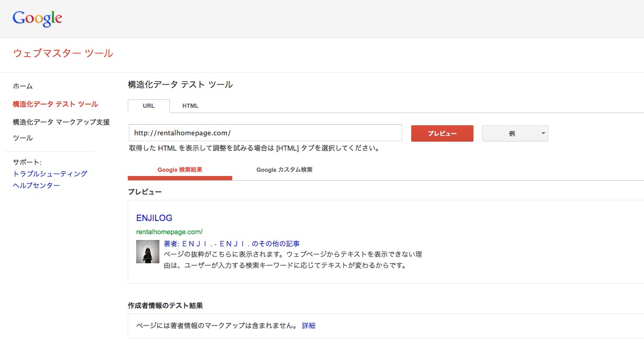Viewport: 644px width, 351px height.
Task: Click the red プレビュー button
Action: point(442,134)
